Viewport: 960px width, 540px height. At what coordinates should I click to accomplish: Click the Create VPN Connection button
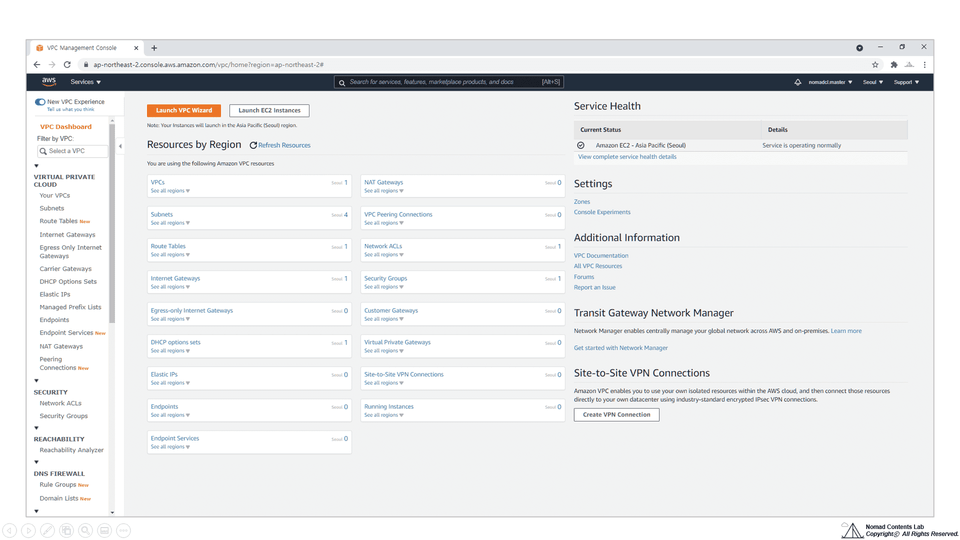617,414
